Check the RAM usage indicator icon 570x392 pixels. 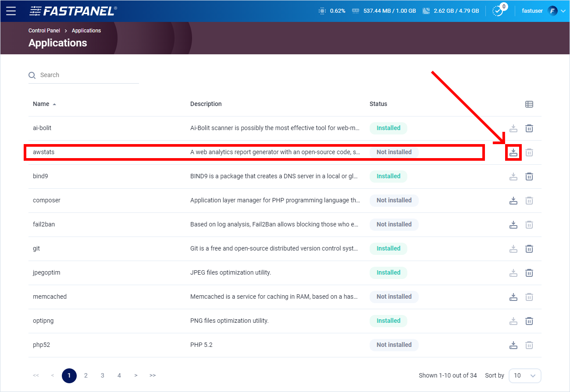click(x=356, y=11)
